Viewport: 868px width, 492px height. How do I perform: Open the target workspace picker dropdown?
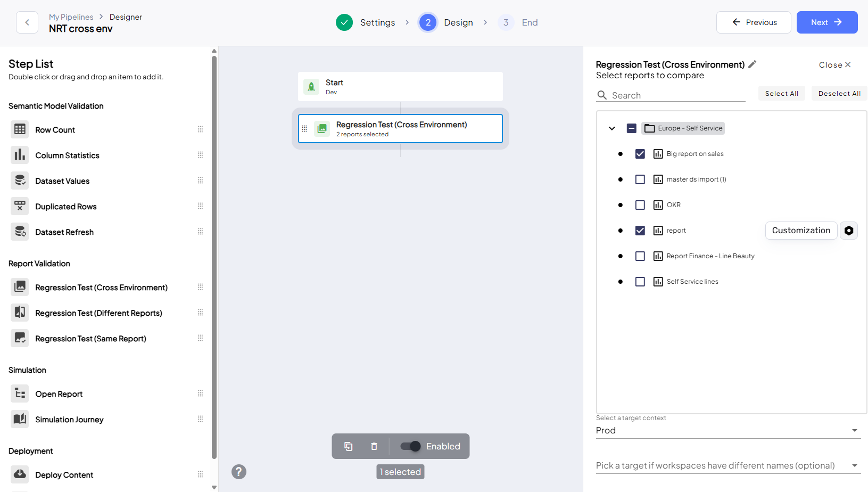click(x=728, y=465)
